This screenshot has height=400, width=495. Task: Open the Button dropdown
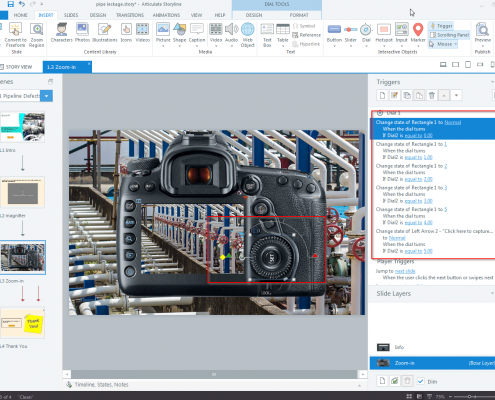pyautogui.click(x=334, y=46)
